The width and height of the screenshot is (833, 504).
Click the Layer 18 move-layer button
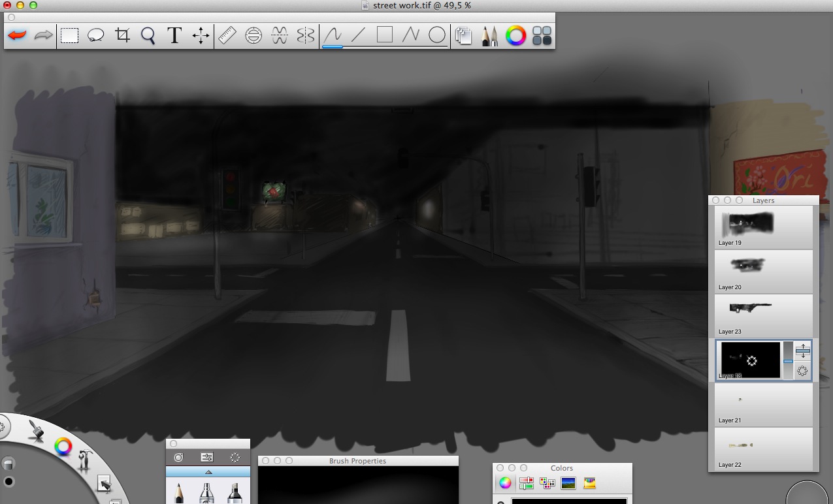[803, 351]
